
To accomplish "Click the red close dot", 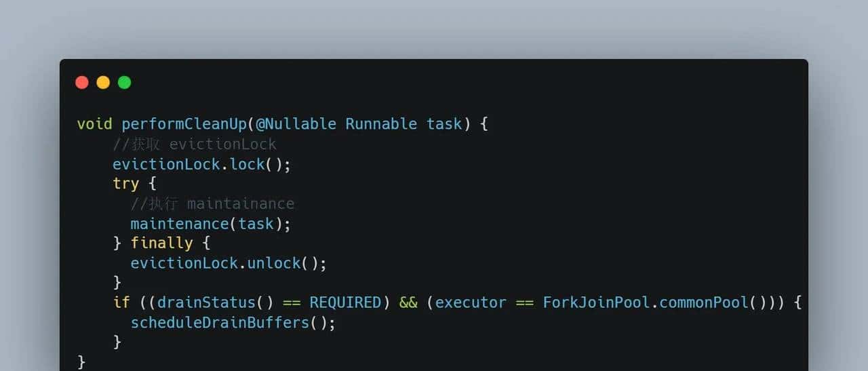I will click(82, 83).
